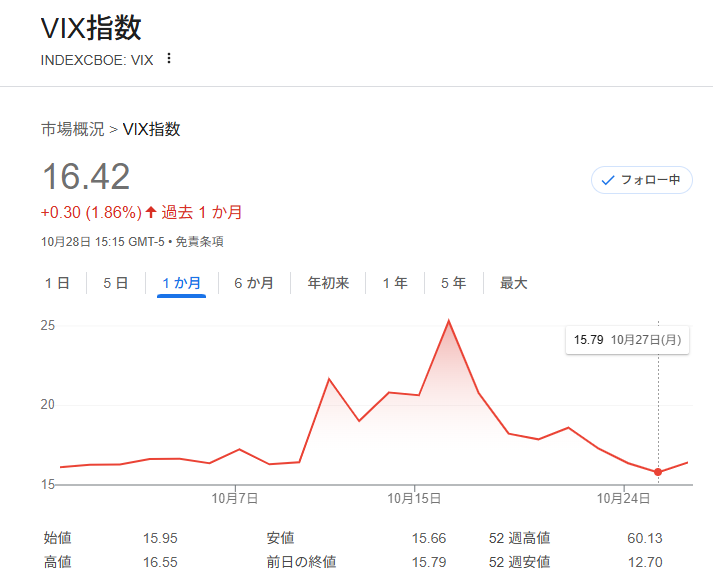This screenshot has height=576, width=713.
Task: Click the red up-arrow change indicator
Action: 151,212
